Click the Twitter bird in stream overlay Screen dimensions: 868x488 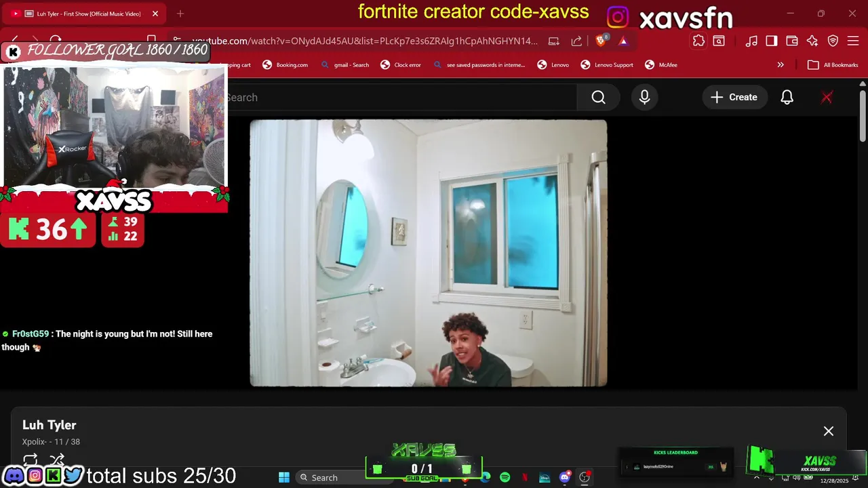click(73, 476)
